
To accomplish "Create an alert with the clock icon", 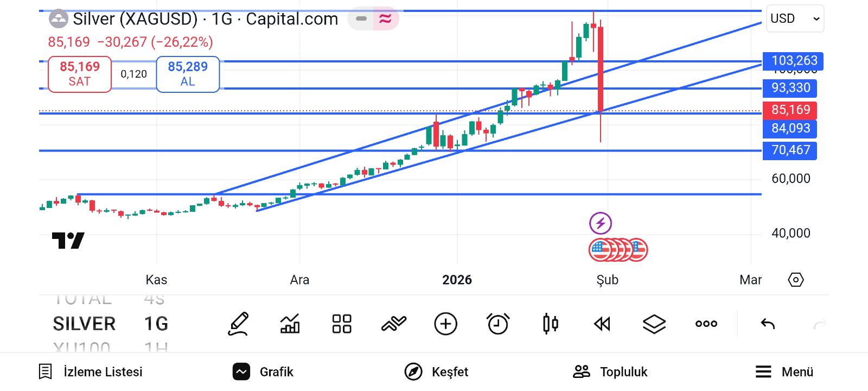I will (x=498, y=324).
